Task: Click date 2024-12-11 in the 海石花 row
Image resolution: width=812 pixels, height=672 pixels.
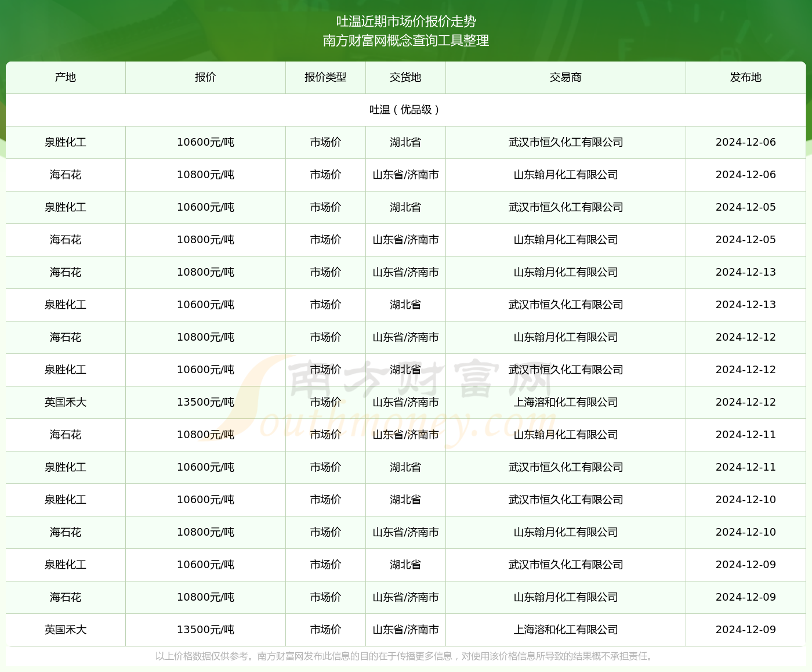Action: (746, 435)
